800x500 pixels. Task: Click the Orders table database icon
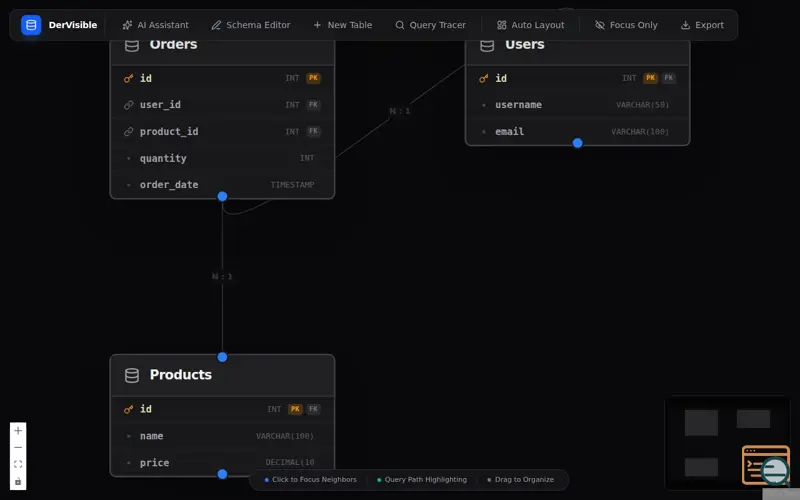pos(132,45)
